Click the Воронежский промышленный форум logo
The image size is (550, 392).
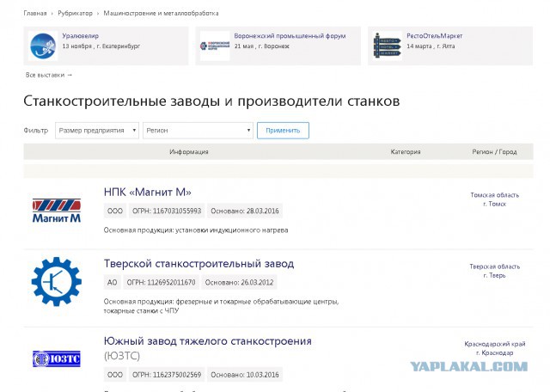[x=215, y=46]
